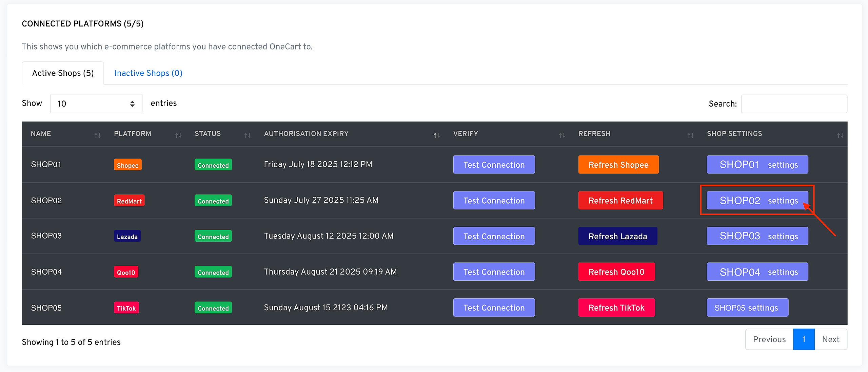This screenshot has width=868, height=372.
Task: Sort by Status column arrows
Action: pos(248,135)
